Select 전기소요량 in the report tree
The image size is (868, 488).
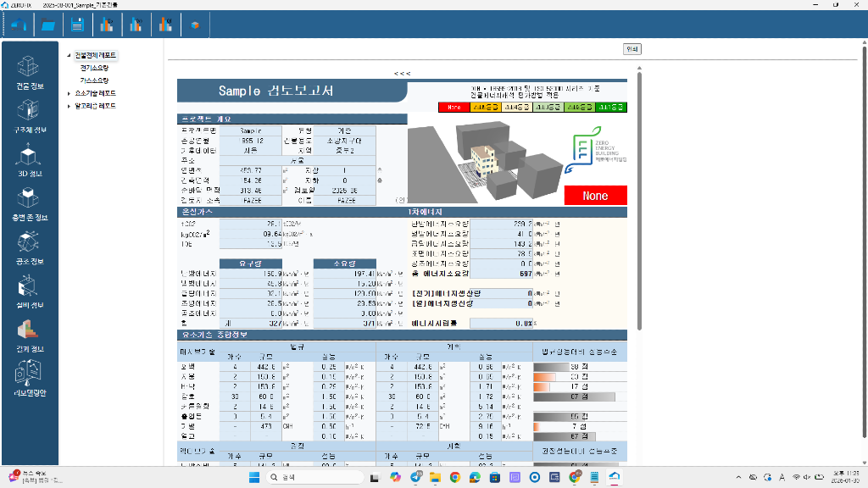pyautogui.click(x=94, y=68)
